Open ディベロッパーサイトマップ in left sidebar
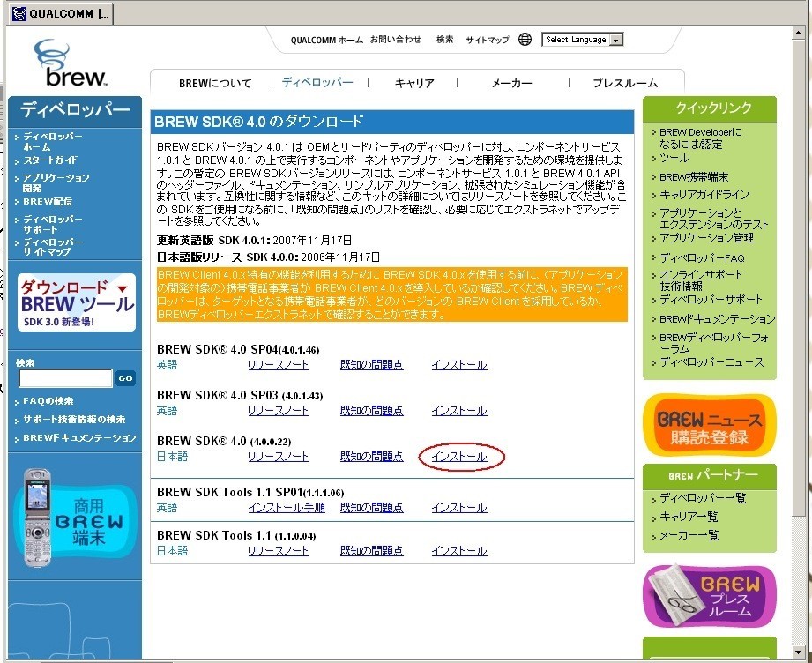812x663 pixels. 52,247
